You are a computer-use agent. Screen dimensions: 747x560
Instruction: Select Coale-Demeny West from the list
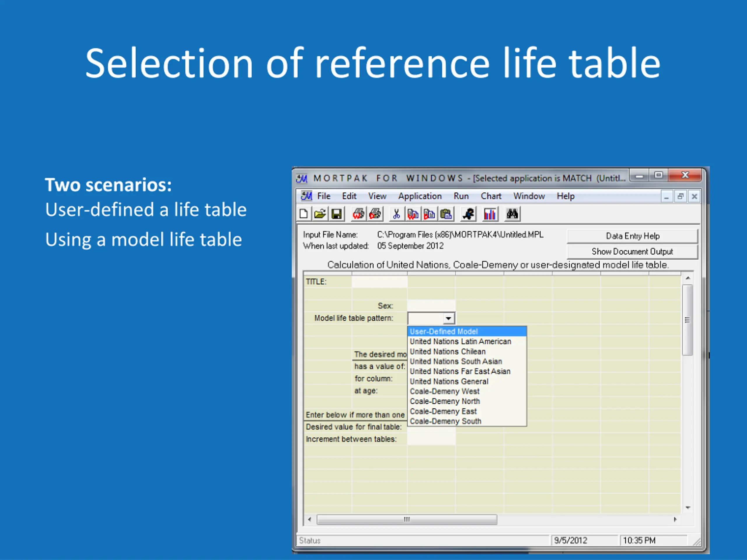pyautogui.click(x=444, y=391)
